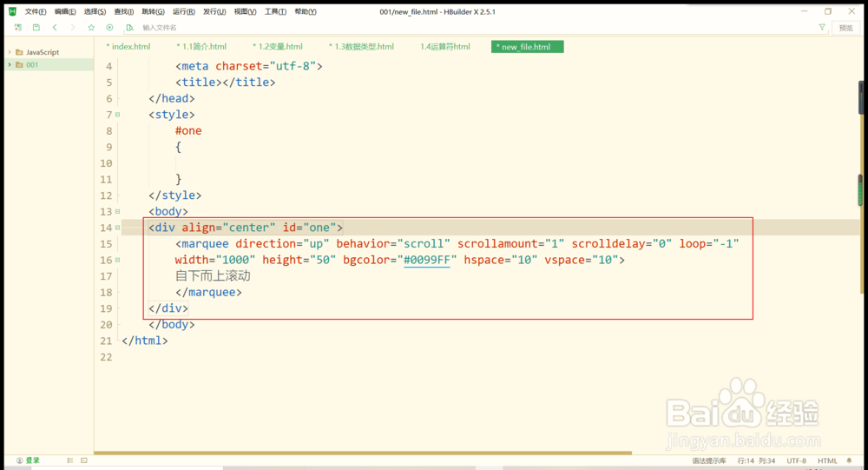Image resolution: width=868 pixels, height=470 pixels.
Task: Click the 001 folder icon
Action: click(19, 65)
